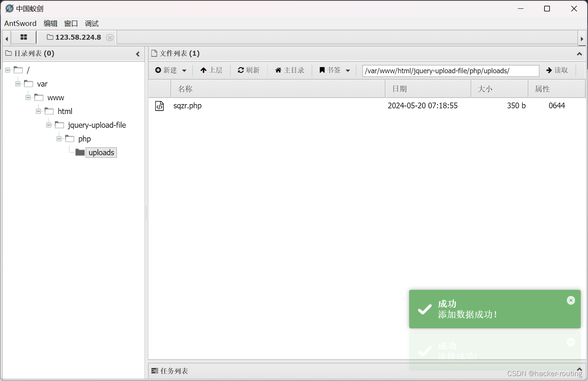Image resolution: width=588 pixels, height=381 pixels.
Task: Open the 调试 menu
Action: [x=92, y=23]
